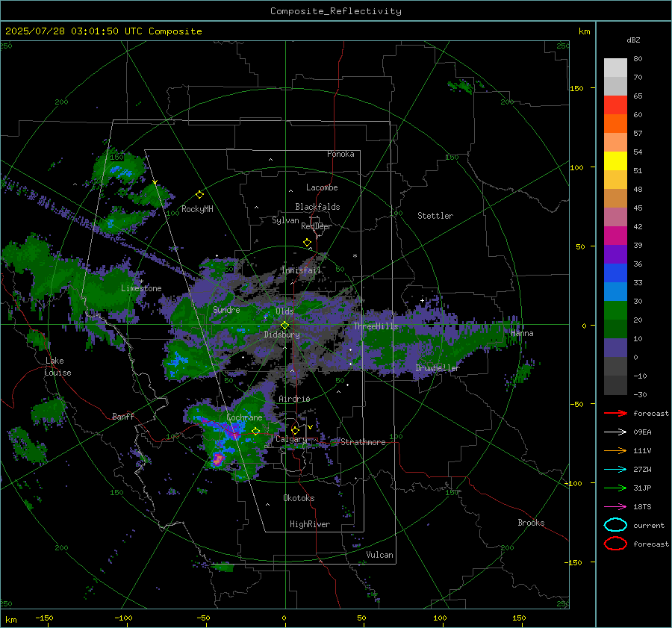672x628 pixels.
Task: Click the Lacombe city label
Action: [322, 187]
